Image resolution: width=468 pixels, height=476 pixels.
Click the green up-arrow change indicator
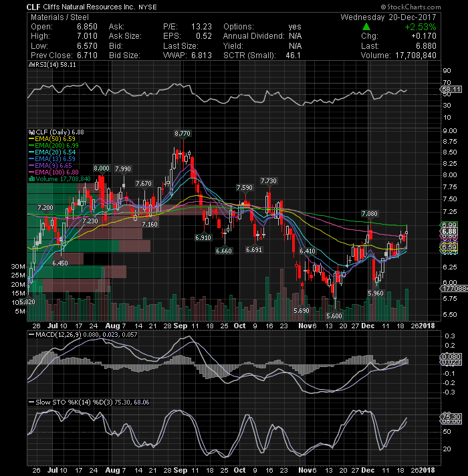[x=366, y=27]
